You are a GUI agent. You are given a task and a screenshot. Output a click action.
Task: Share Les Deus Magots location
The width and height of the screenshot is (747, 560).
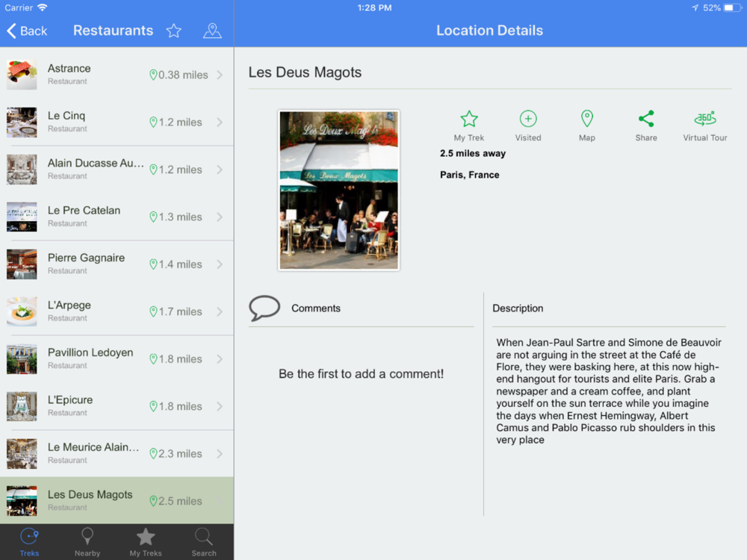pos(646,125)
